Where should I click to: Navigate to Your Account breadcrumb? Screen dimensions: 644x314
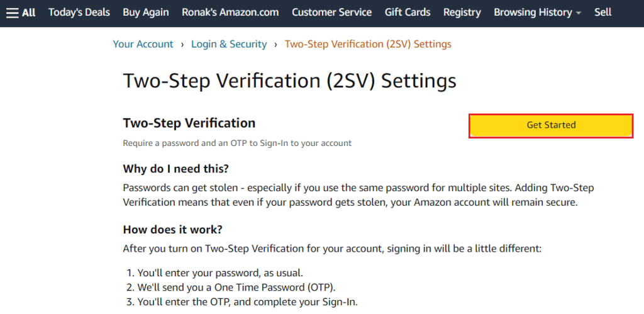(x=143, y=44)
